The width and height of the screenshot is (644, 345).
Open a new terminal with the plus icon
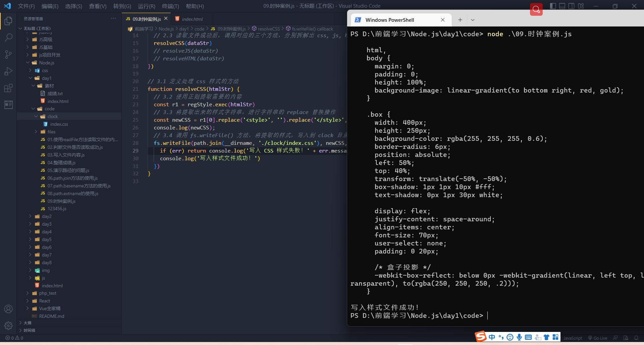point(460,20)
